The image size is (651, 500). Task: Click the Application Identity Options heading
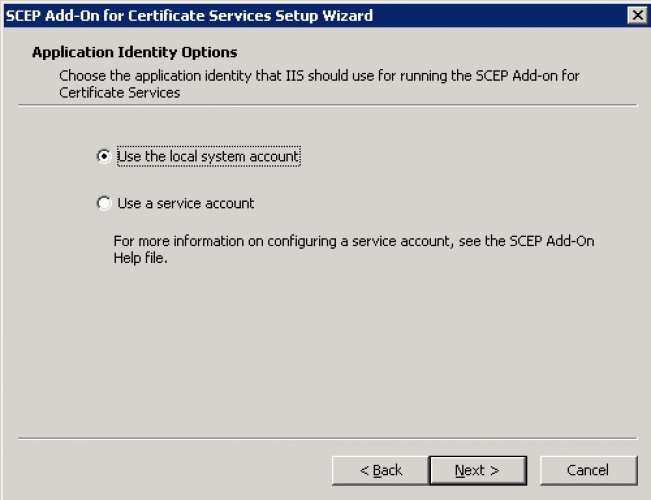click(135, 52)
